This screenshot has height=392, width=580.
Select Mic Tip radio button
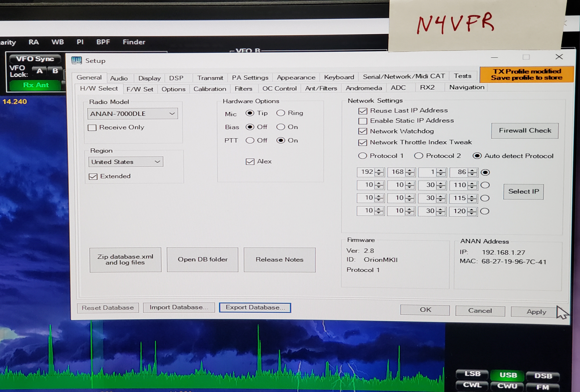(x=250, y=113)
